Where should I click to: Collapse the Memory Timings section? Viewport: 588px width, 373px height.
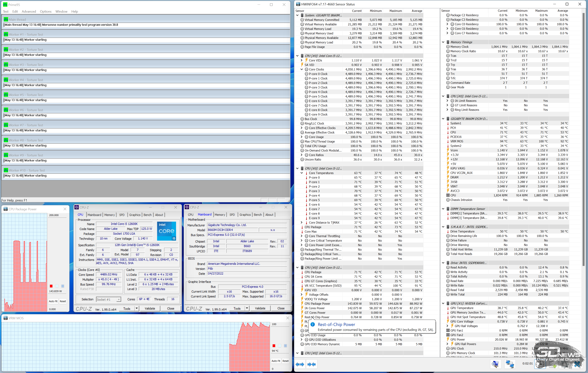[x=443, y=42]
